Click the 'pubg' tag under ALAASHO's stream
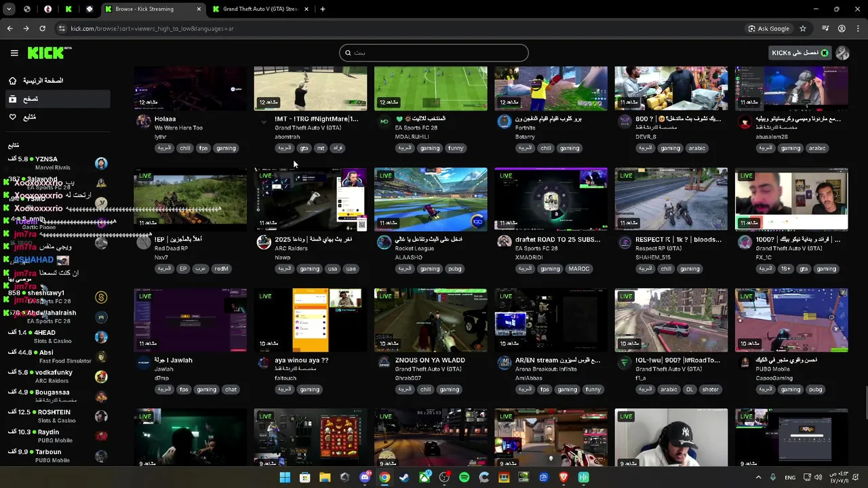 pos(454,268)
